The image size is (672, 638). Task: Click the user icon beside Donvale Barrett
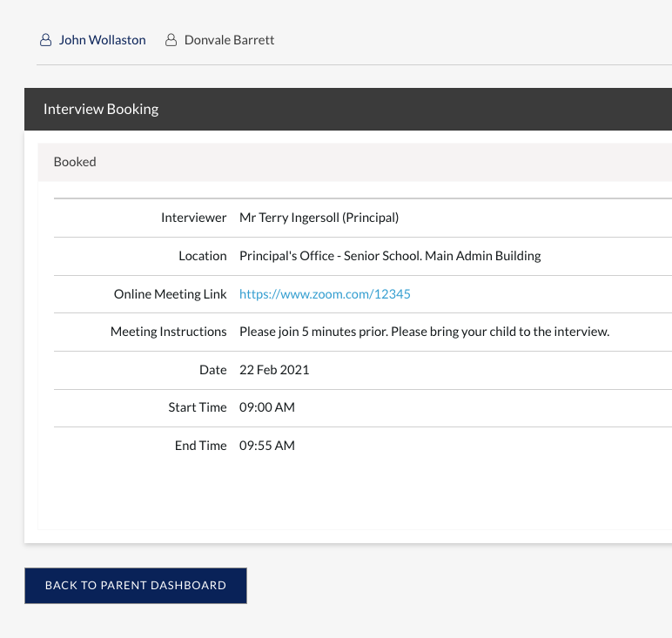tap(171, 40)
